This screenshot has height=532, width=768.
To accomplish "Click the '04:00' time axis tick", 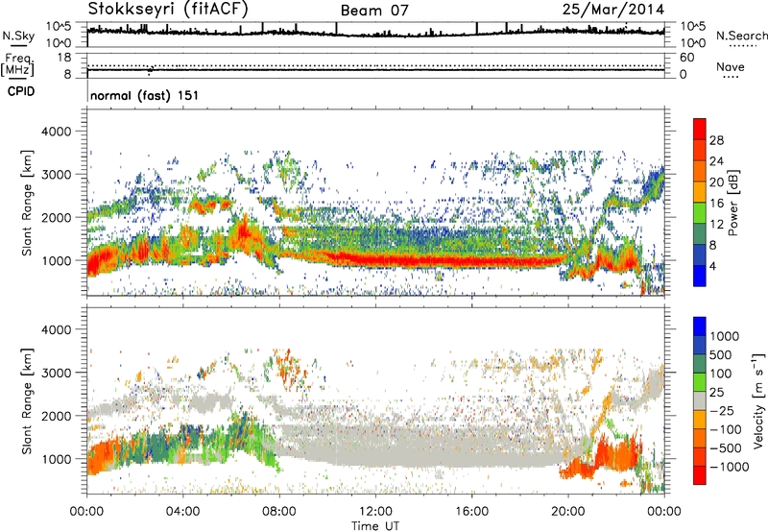I will 183,512.
